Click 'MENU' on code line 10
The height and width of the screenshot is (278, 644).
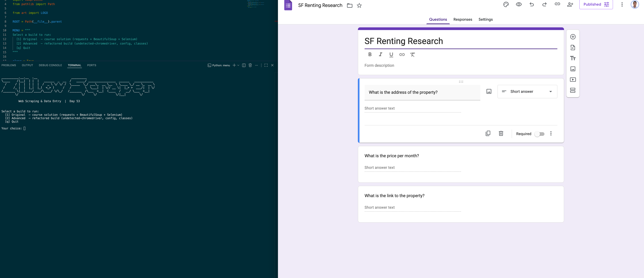pos(16,31)
